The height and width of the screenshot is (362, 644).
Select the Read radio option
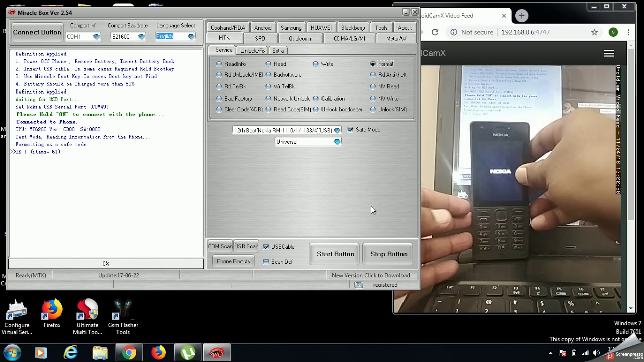(276, 64)
